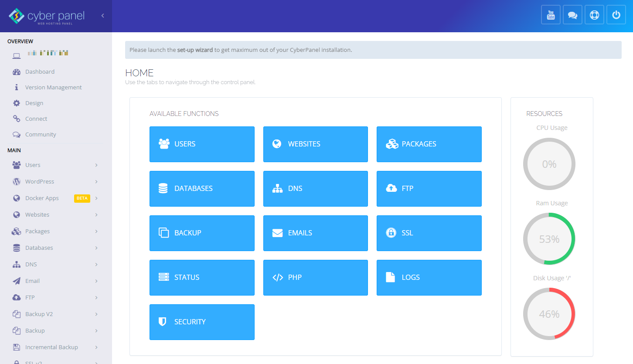Open the Dashboard menu item
This screenshot has height=364, width=633.
pos(56,72)
